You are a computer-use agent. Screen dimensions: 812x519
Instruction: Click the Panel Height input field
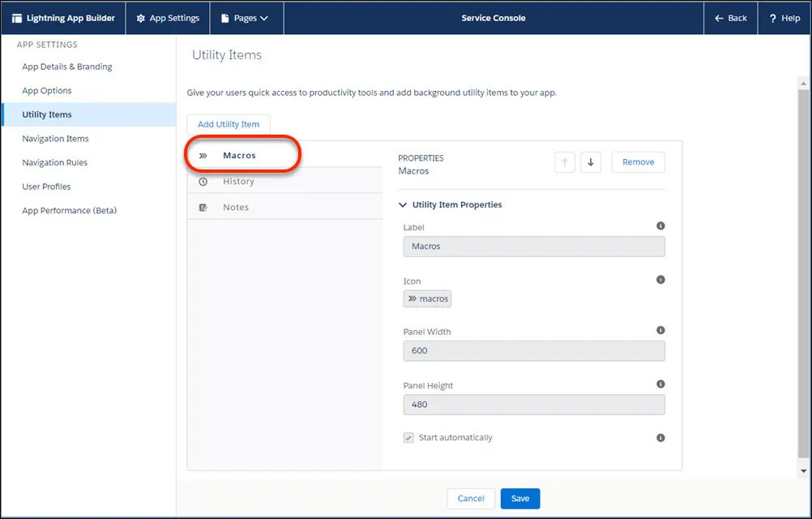pyautogui.click(x=534, y=405)
